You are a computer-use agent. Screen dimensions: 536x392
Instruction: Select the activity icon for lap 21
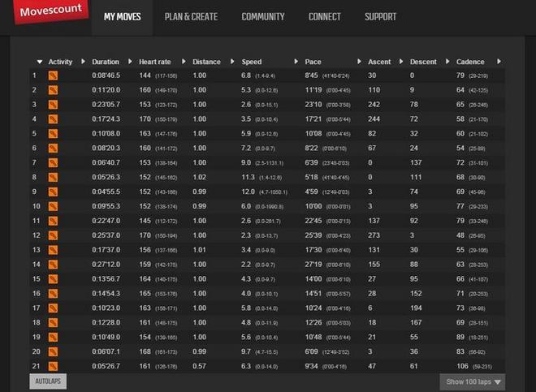click(54, 366)
